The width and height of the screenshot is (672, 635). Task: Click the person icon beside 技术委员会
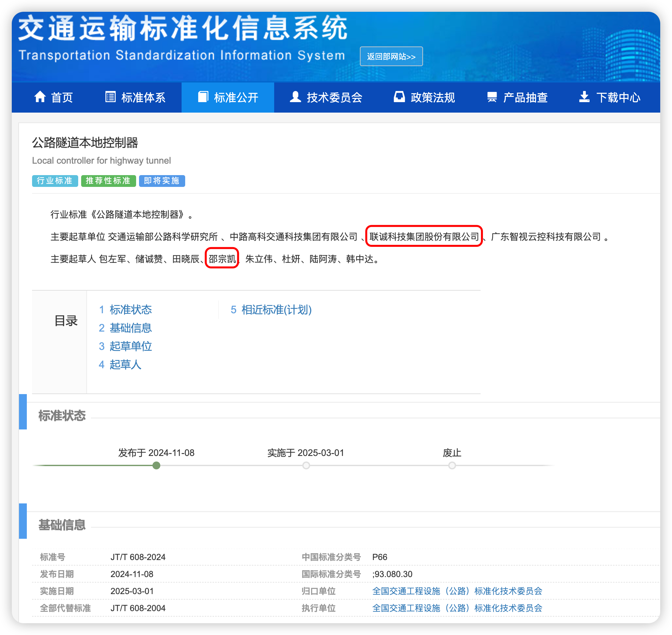[x=295, y=97]
